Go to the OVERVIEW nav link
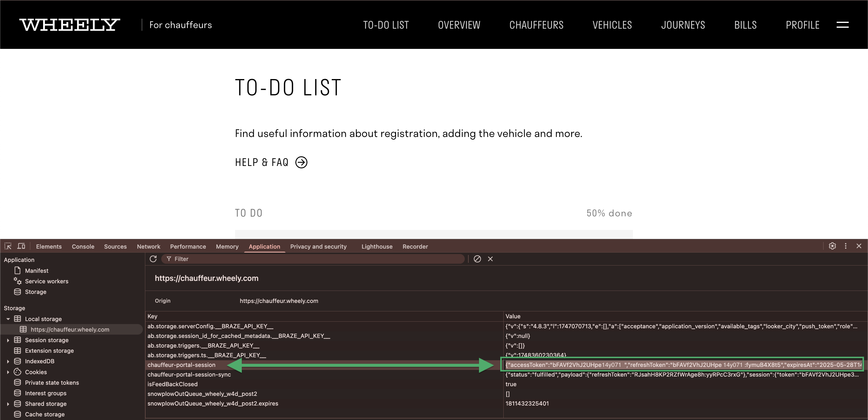Image resolution: width=868 pixels, height=420 pixels. tap(459, 25)
